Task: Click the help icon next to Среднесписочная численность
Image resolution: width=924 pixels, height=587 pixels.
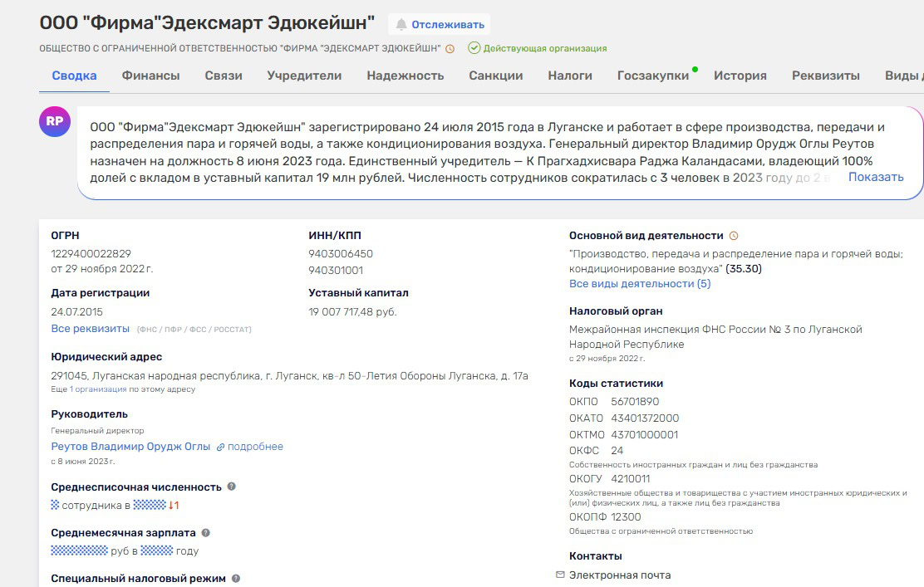Action: [x=232, y=487]
